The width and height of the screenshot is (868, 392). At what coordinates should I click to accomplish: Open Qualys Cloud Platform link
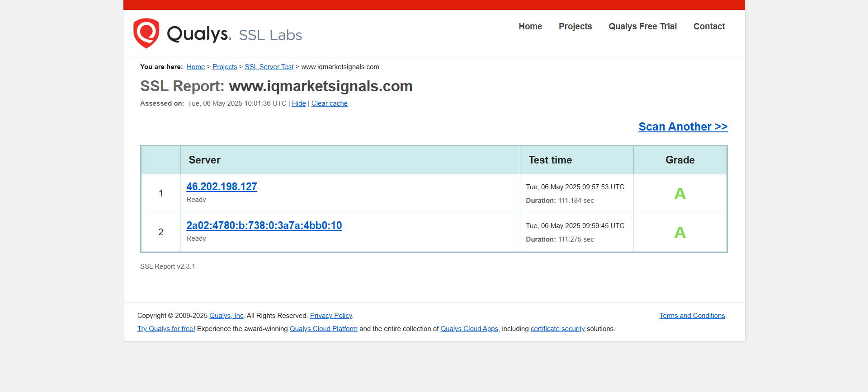323,329
